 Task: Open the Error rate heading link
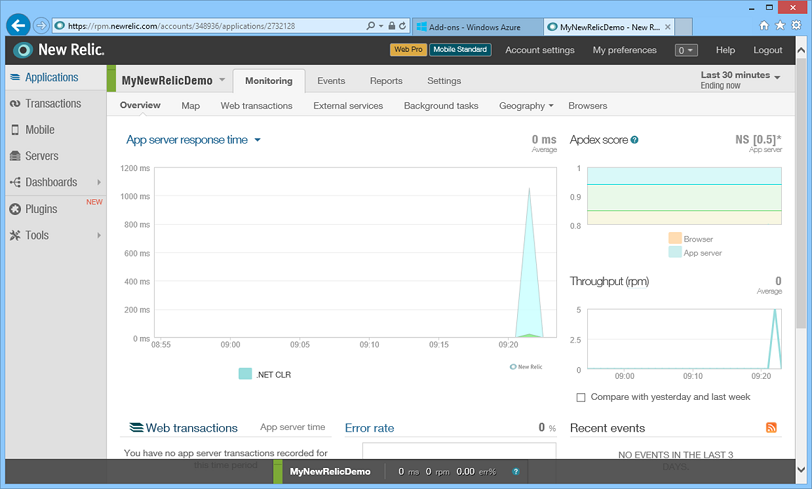(369, 428)
